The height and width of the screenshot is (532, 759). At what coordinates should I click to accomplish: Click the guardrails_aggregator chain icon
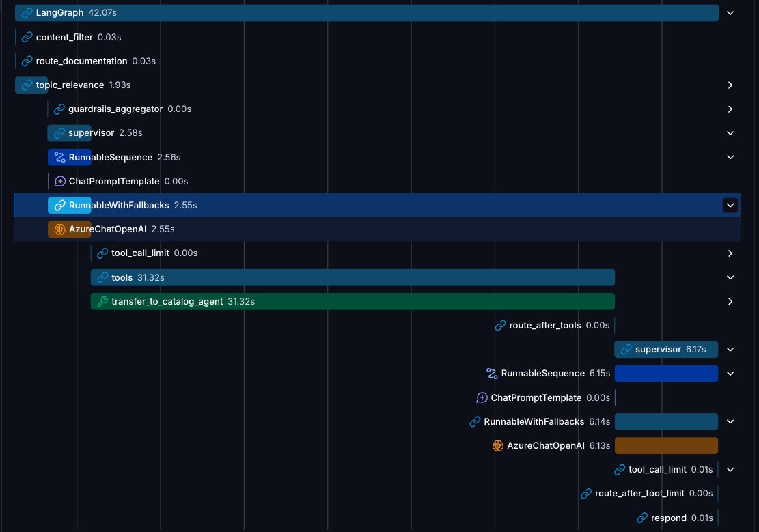(59, 109)
